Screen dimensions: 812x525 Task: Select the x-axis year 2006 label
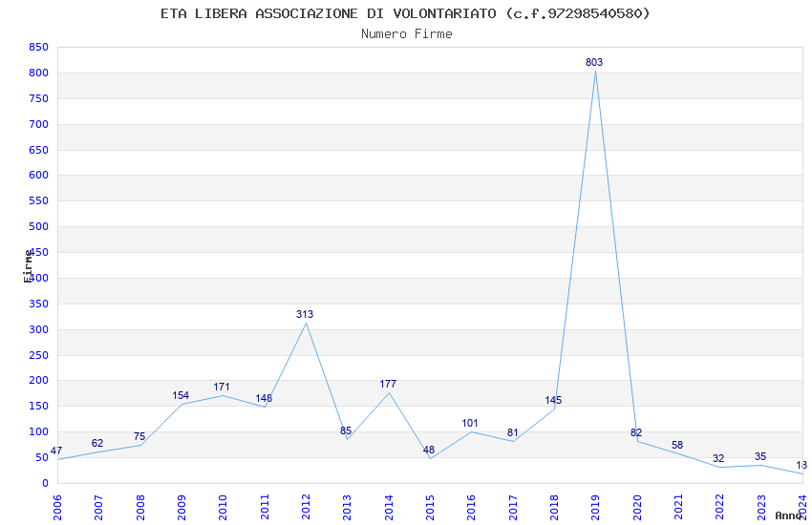57,508
